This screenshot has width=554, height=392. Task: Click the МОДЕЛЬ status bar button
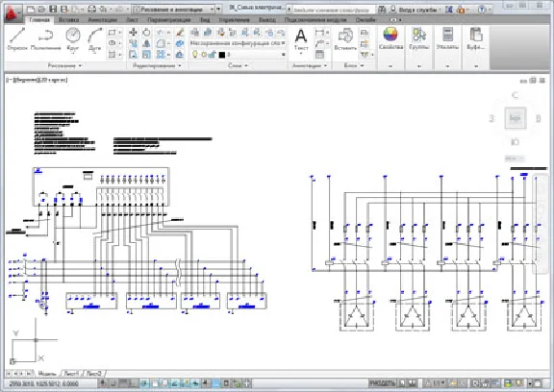click(382, 383)
